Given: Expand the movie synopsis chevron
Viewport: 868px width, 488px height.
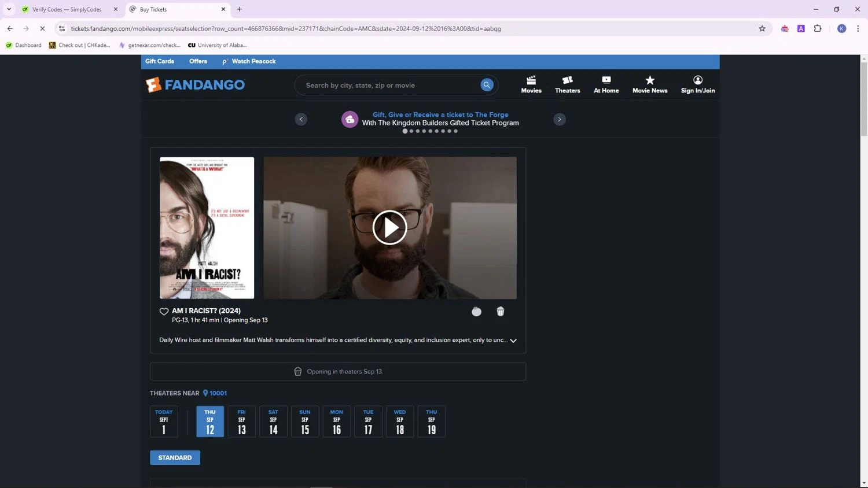Looking at the screenshot, I should click(513, 341).
